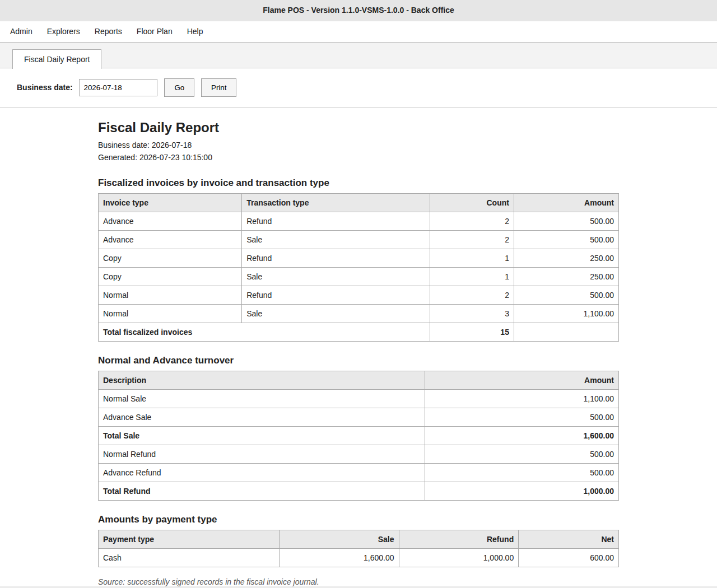Click the Net column header
The height and width of the screenshot is (588, 717).
569,539
